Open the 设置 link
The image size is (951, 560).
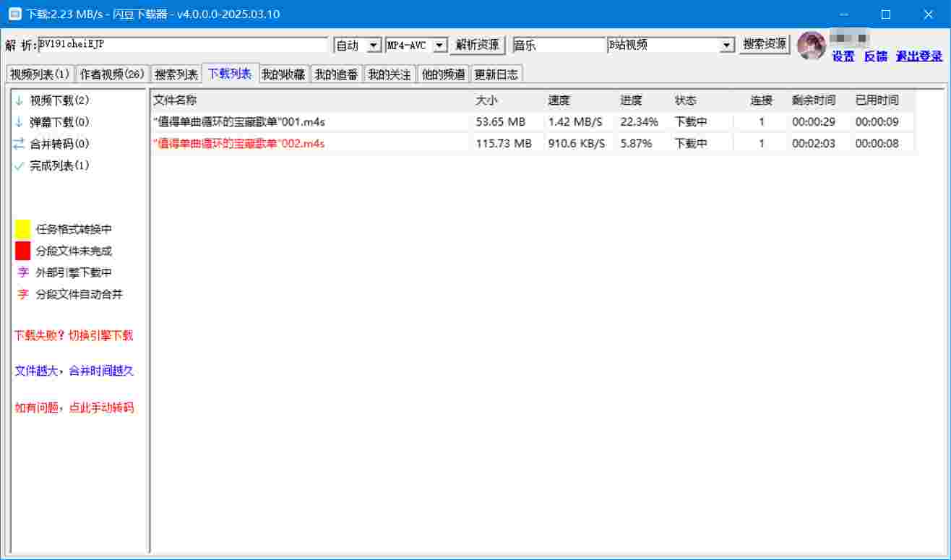843,56
